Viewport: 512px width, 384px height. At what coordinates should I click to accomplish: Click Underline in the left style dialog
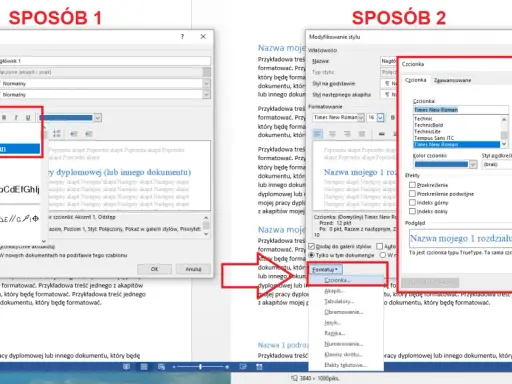28,117
